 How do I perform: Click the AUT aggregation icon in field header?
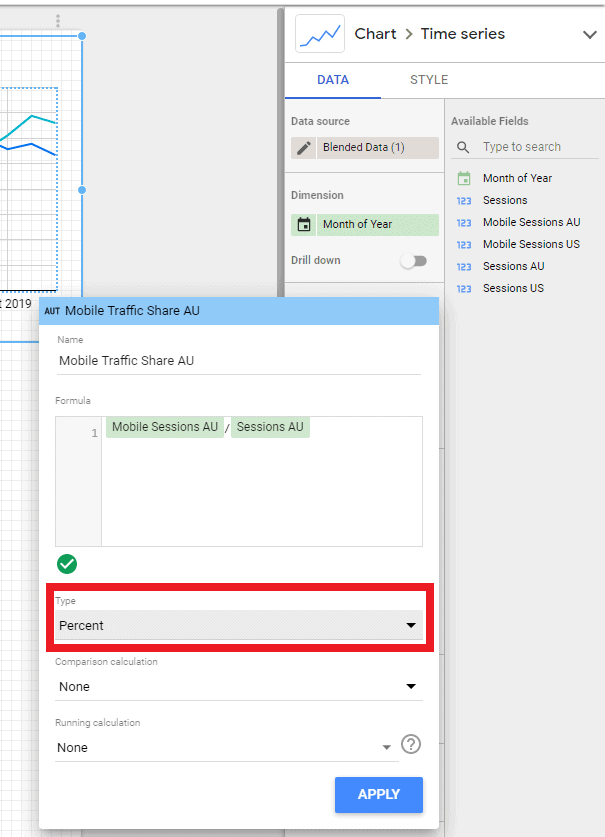[x=52, y=311]
